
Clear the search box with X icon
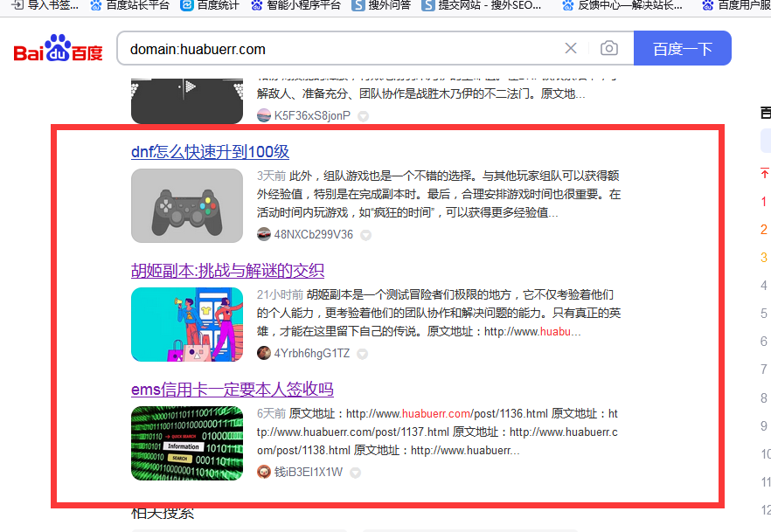coord(570,48)
